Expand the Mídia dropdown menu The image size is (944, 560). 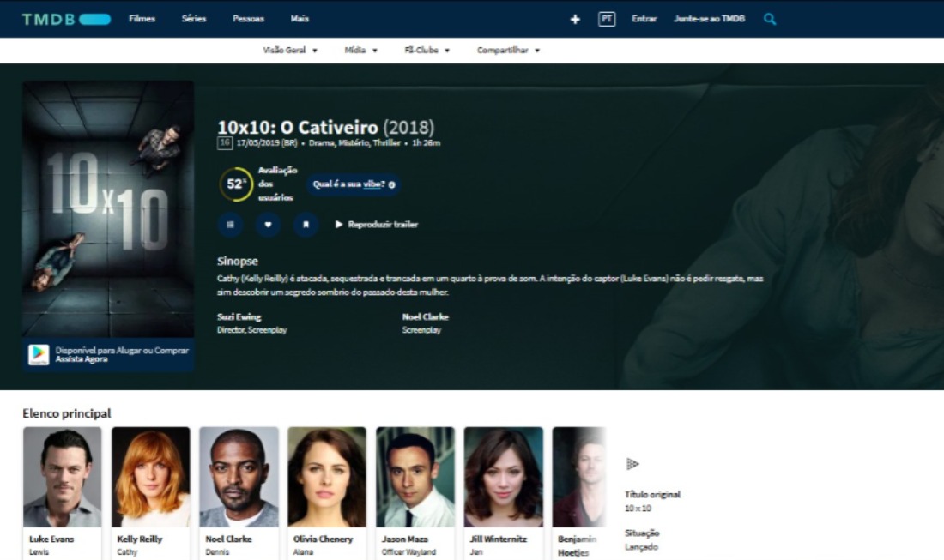(360, 51)
